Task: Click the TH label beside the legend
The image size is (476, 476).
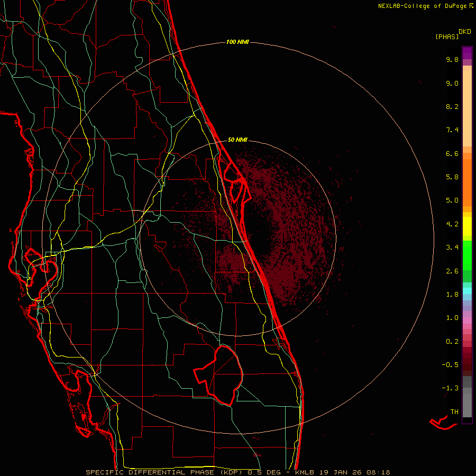Action: point(454,411)
